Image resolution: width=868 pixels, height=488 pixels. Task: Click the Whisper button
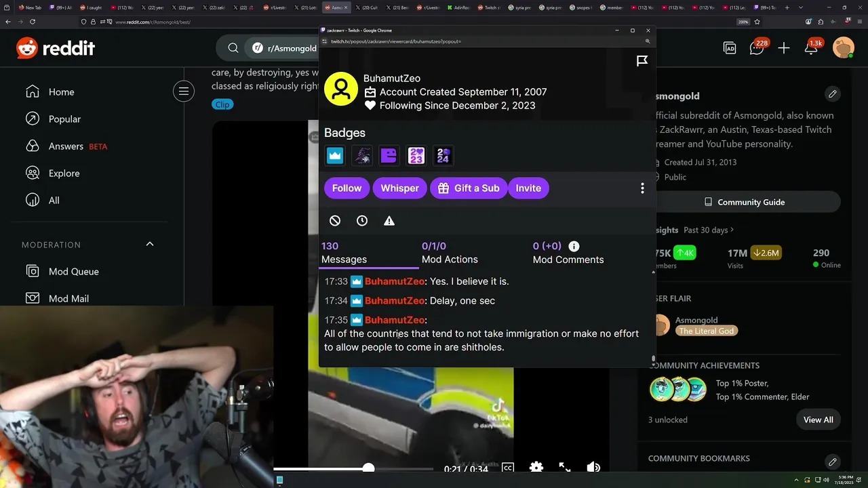click(x=399, y=188)
